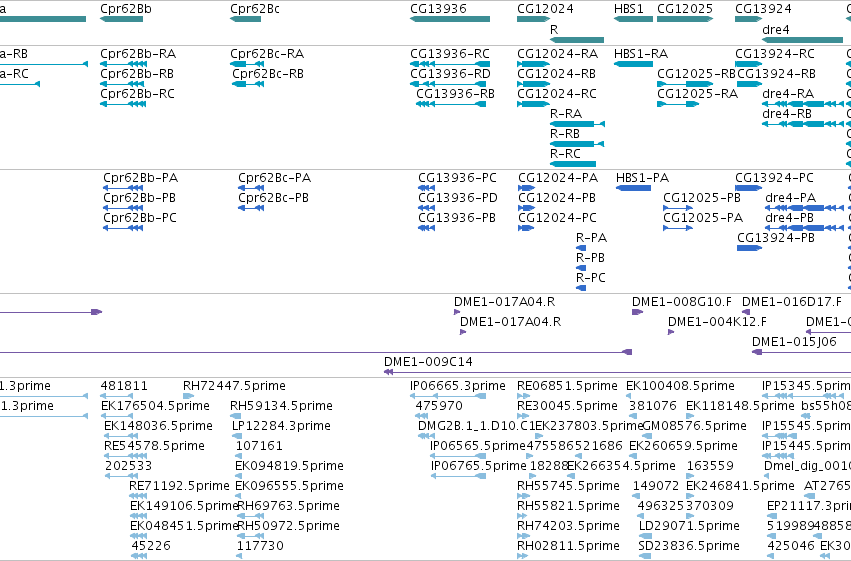The image size is (851, 561).
Task: Open transcript label CG12024-RA
Action: point(557,54)
